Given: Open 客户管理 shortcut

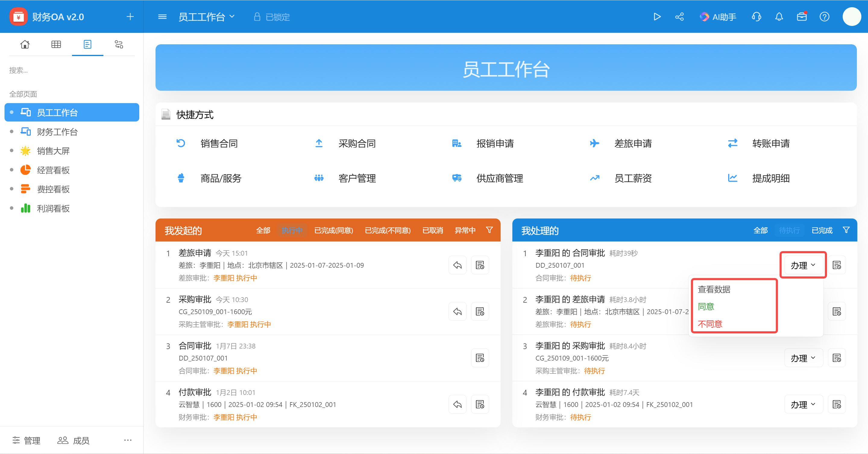Looking at the screenshot, I should (x=345, y=178).
